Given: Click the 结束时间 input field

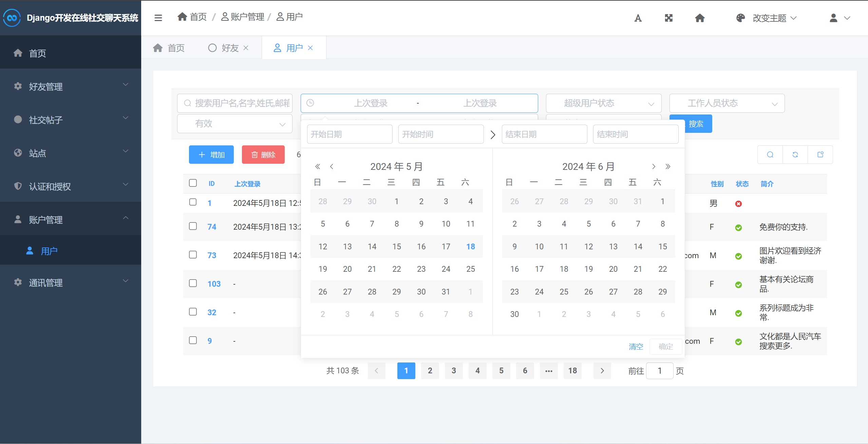Looking at the screenshot, I should pyautogui.click(x=636, y=134).
